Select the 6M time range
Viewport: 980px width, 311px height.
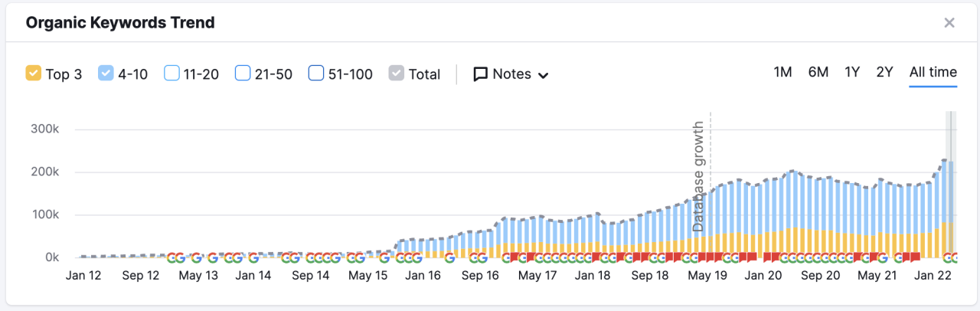point(818,72)
